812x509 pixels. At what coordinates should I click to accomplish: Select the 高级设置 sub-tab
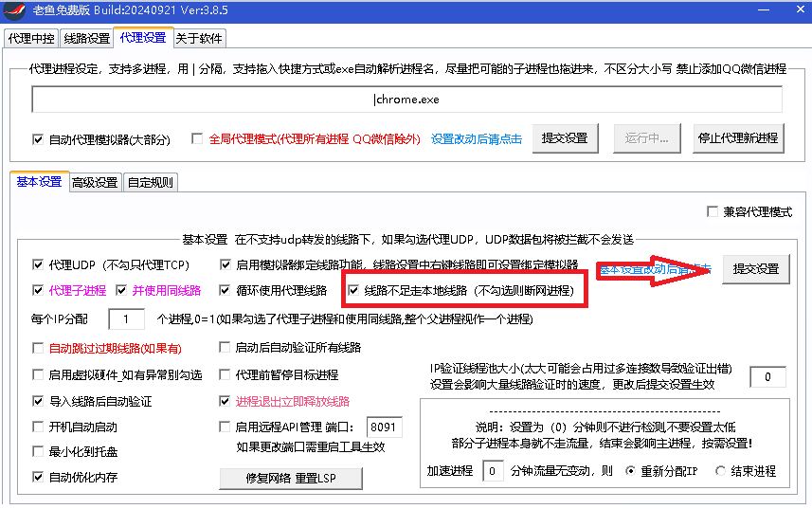tap(96, 183)
